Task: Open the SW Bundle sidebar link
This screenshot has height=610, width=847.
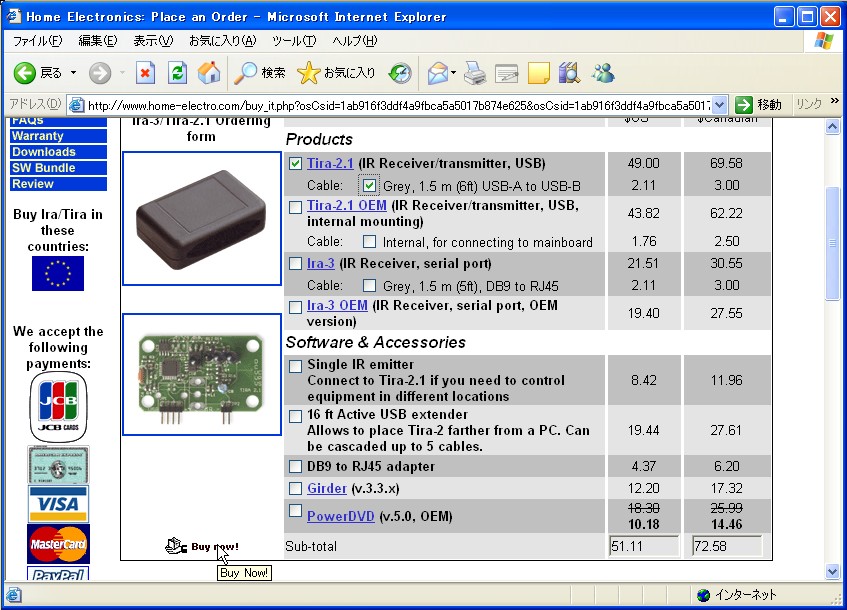Action: (x=58, y=167)
